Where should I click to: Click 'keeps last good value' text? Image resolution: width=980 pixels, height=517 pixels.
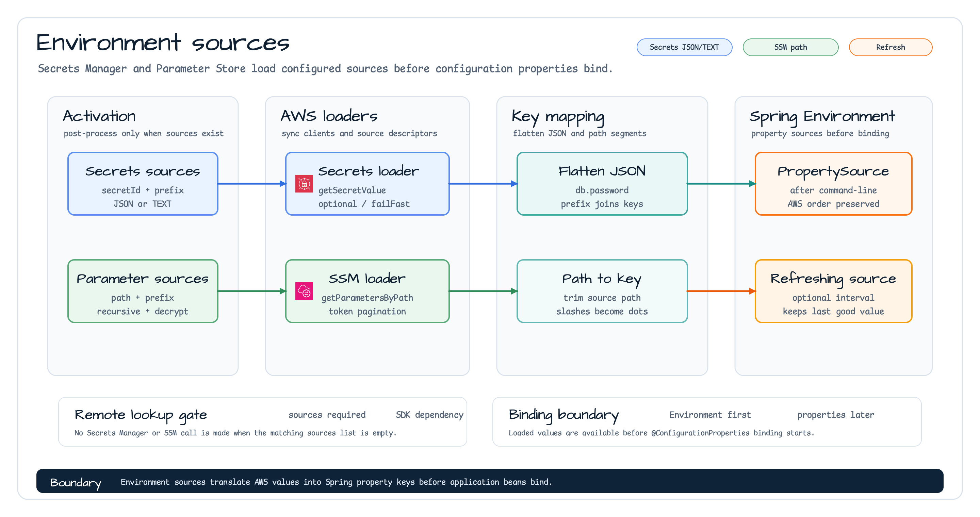[834, 311]
